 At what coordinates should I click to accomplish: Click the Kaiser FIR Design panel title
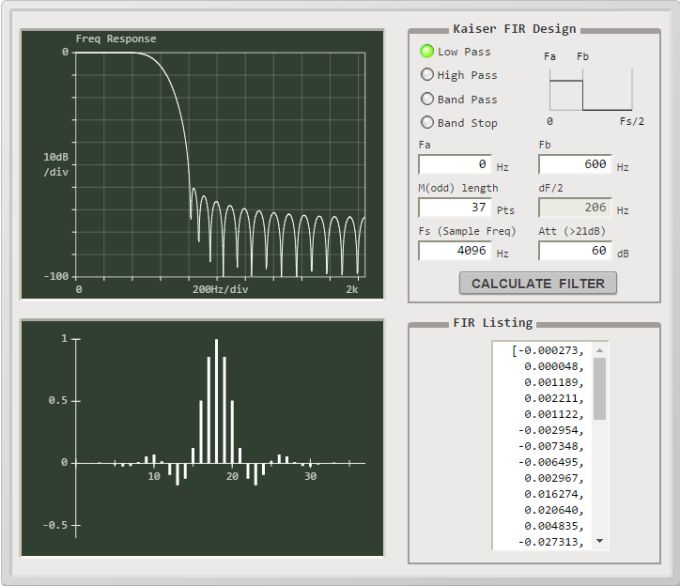514,29
